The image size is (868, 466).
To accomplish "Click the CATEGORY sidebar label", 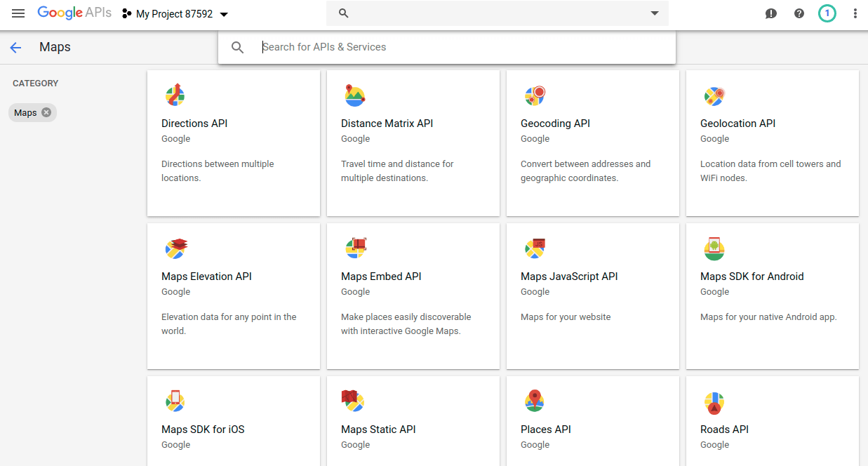I will 35,84.
